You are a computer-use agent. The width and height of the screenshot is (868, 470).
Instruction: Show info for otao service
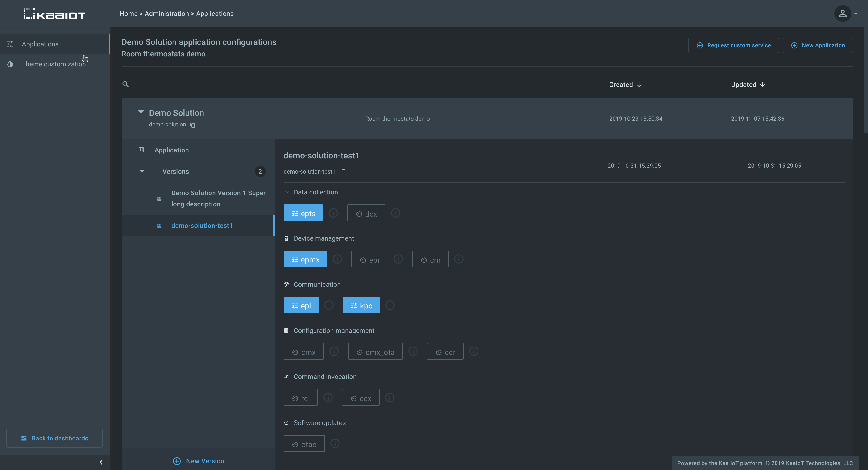[x=335, y=443]
